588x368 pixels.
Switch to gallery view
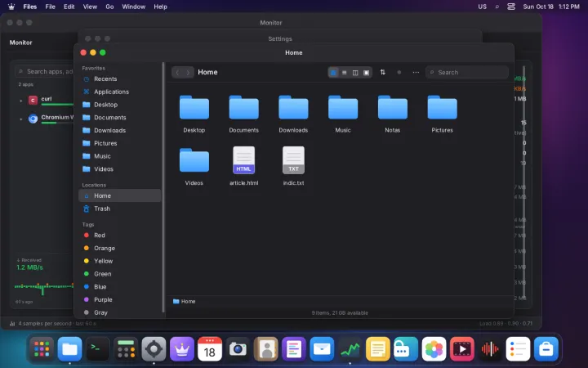pos(367,73)
